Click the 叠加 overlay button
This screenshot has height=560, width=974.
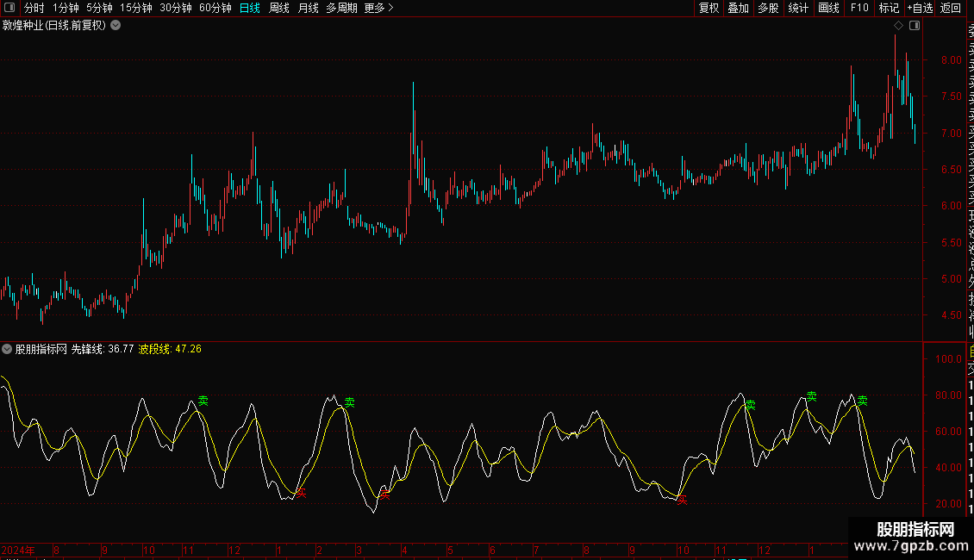(x=739, y=8)
